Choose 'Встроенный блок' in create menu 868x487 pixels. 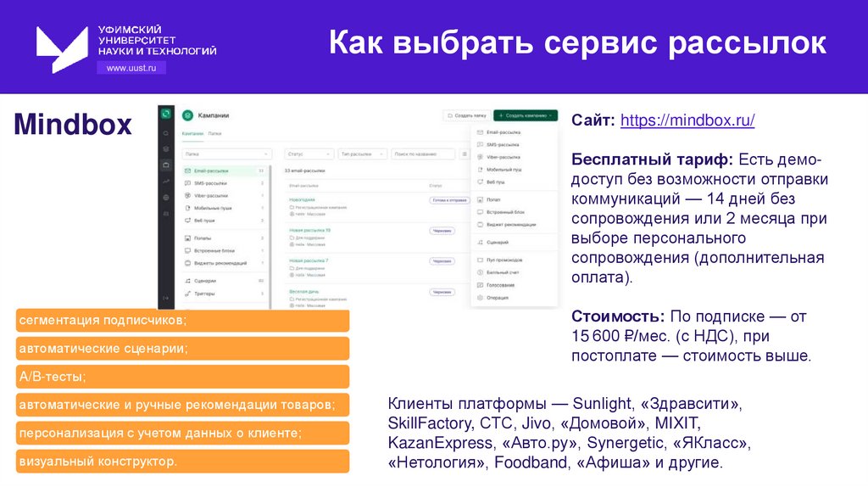[514, 212]
